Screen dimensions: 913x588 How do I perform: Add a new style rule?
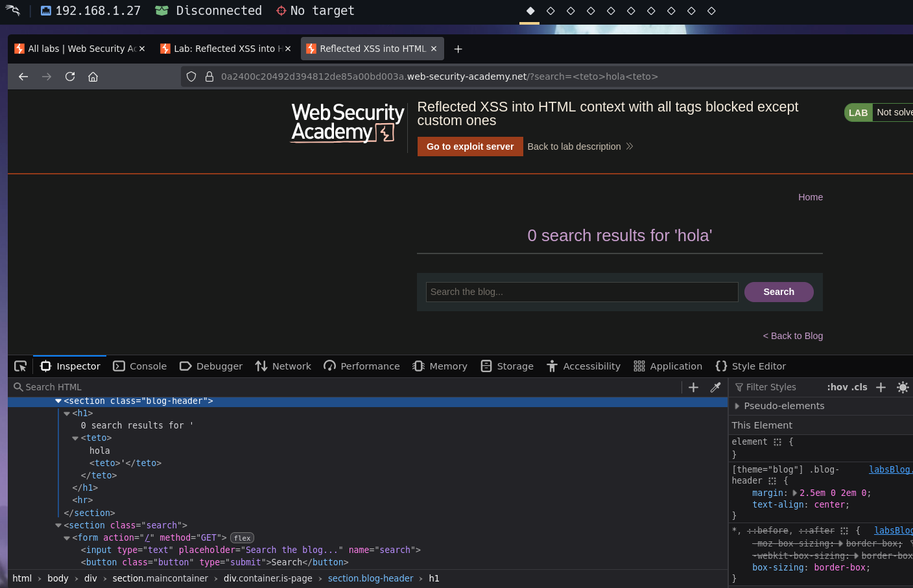tap(881, 387)
